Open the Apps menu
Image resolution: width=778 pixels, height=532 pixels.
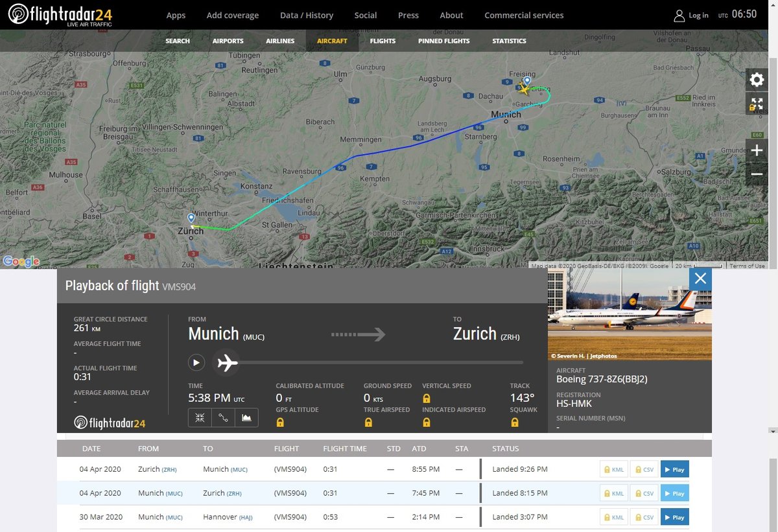coord(176,15)
